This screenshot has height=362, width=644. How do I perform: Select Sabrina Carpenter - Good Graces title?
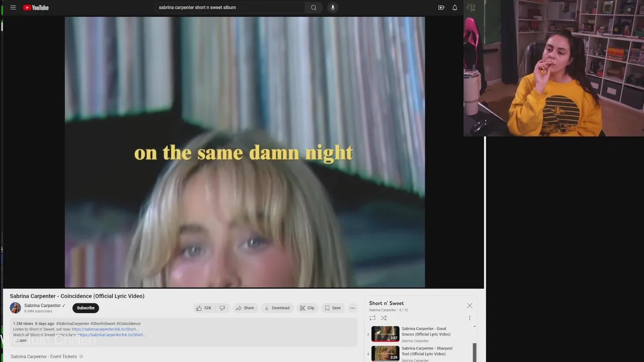[426, 331]
